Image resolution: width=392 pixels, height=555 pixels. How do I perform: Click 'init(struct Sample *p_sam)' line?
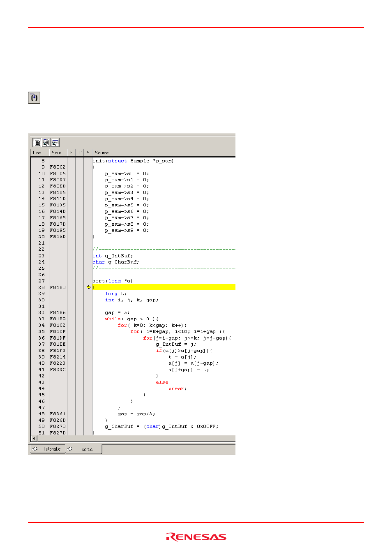(x=133, y=161)
